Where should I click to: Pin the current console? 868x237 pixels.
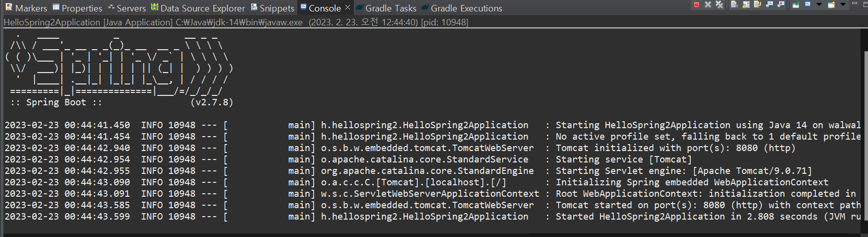tap(796, 4)
